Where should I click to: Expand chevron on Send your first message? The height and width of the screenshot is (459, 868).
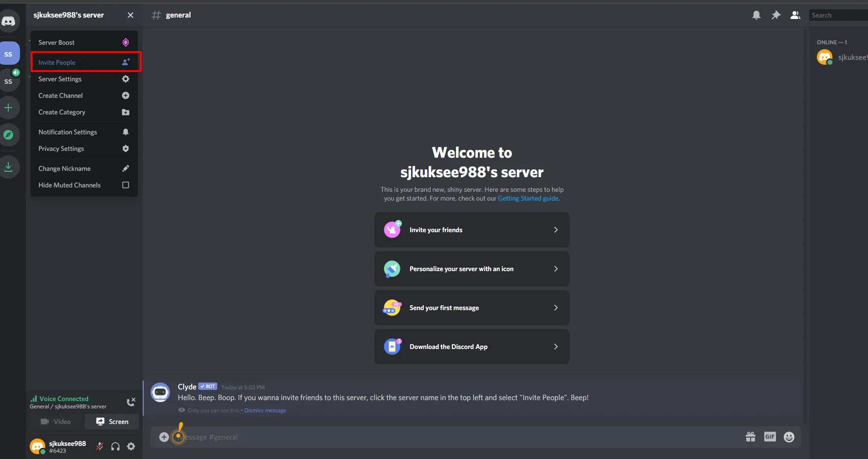point(556,308)
